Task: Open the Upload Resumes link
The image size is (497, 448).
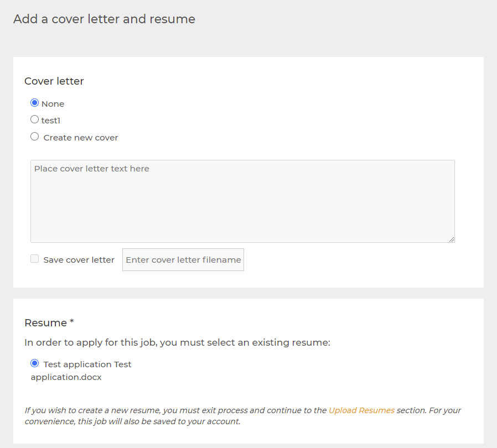Action: tap(361, 410)
